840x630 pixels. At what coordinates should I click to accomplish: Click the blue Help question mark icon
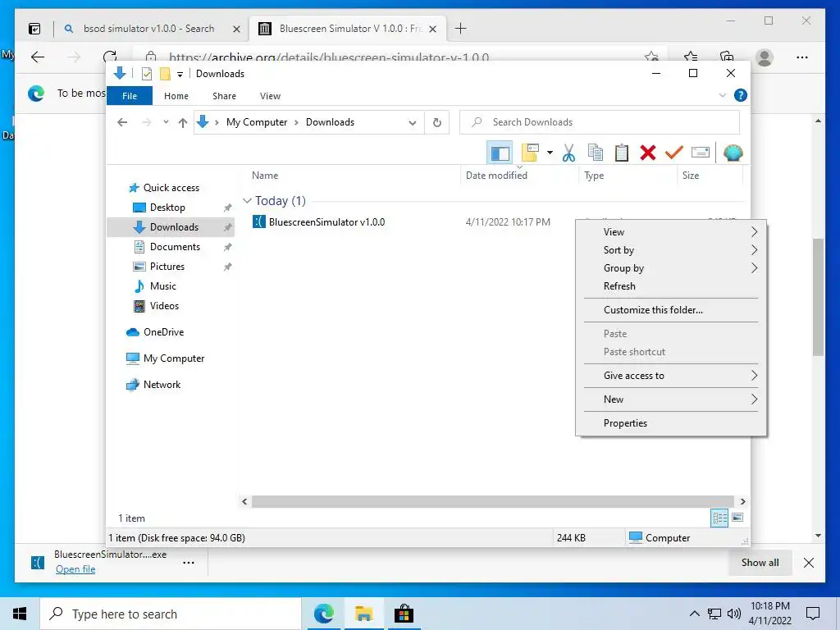pyautogui.click(x=741, y=95)
